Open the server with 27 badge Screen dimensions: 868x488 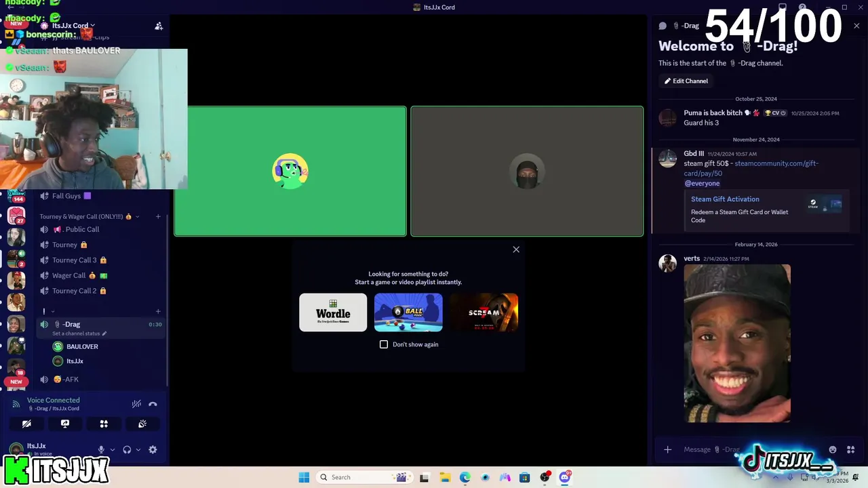pos(16,216)
